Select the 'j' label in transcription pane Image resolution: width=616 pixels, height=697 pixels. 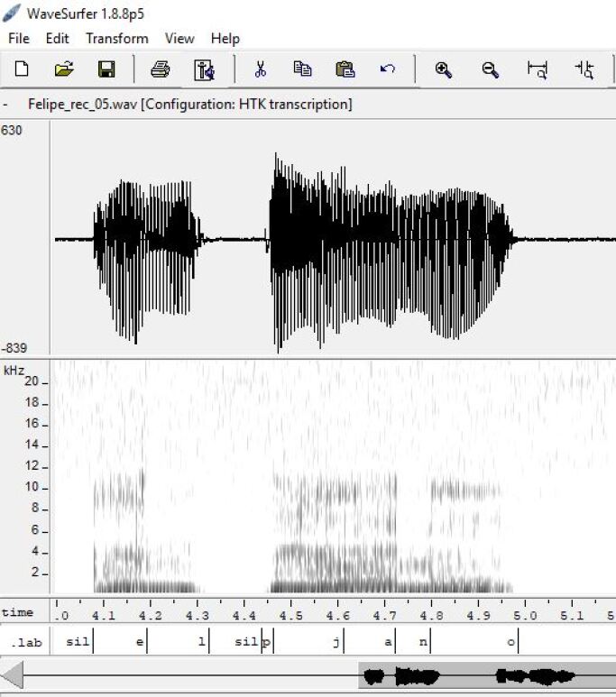[x=336, y=642]
